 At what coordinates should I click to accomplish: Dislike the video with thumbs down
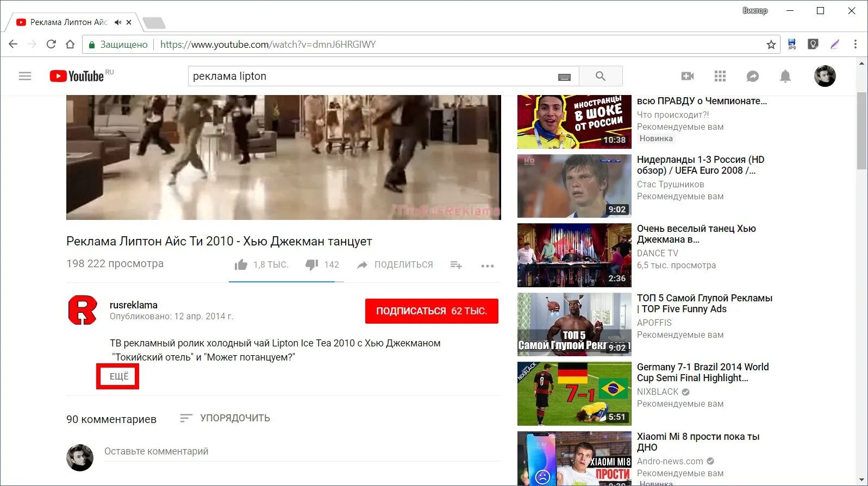(x=311, y=264)
